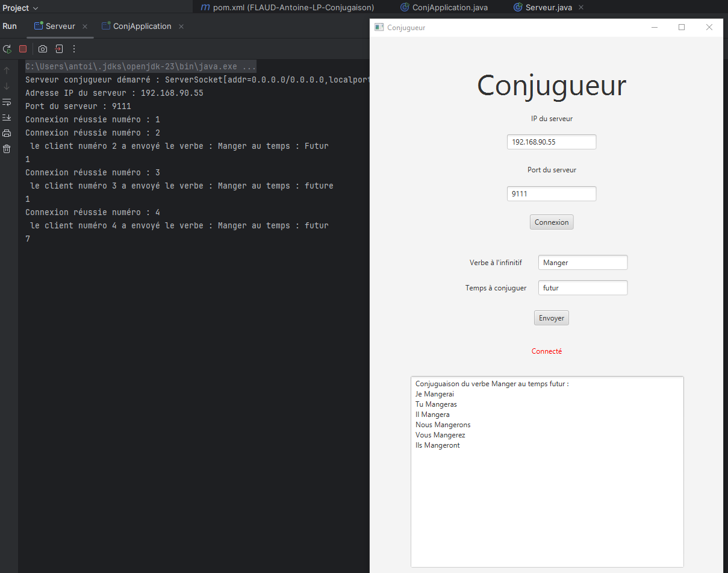Toggle soft-wrap for console output
This screenshot has height=573, width=728.
click(7, 102)
